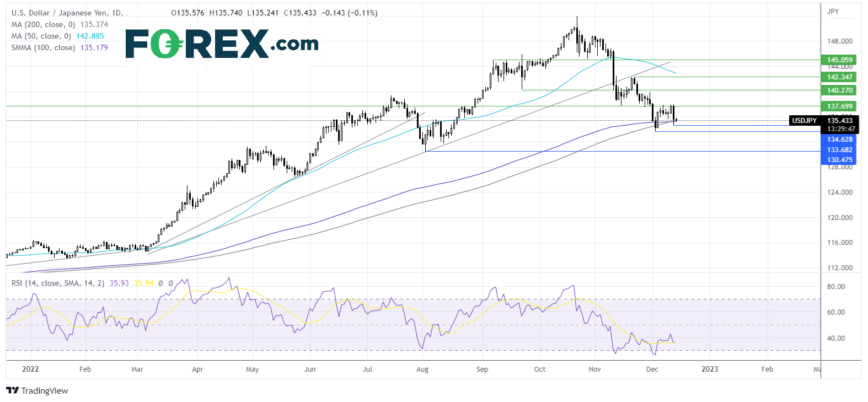Click the RSI 80.00 axis value
Viewport: 868px width, 402px height.
(836, 286)
